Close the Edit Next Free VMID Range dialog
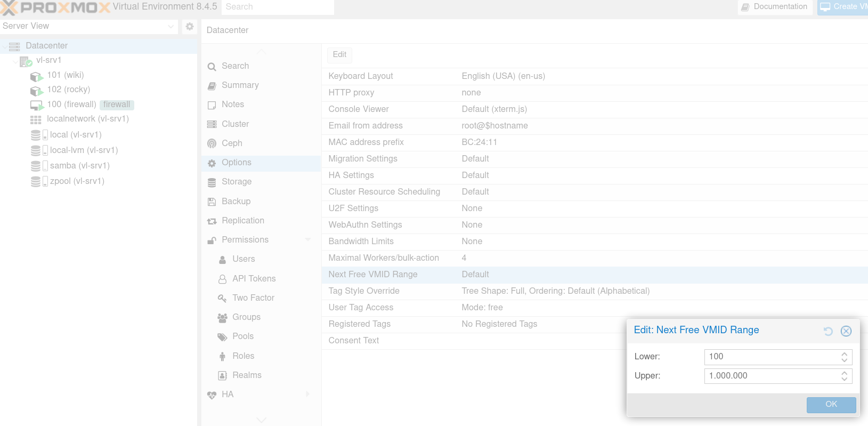This screenshot has height=426, width=868. coord(846,331)
